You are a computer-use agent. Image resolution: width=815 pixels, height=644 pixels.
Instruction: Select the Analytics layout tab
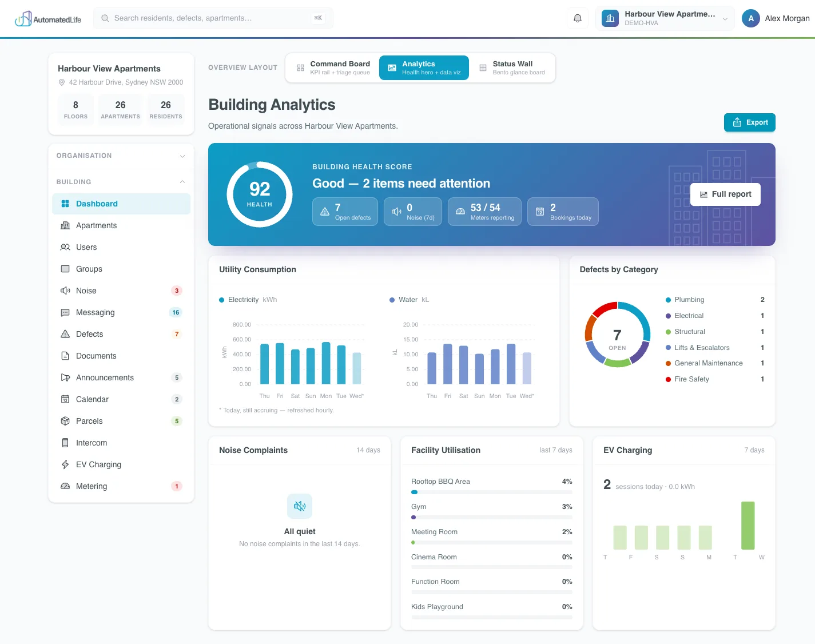424,67
